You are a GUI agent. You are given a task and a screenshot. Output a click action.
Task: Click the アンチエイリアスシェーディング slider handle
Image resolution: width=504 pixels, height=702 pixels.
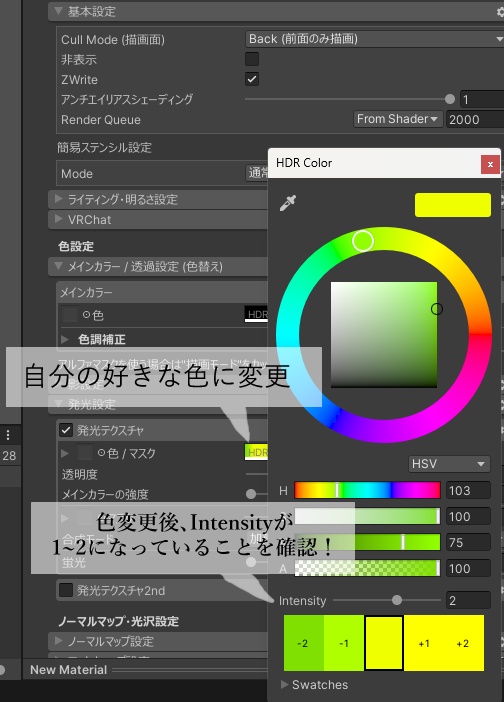coord(450,99)
